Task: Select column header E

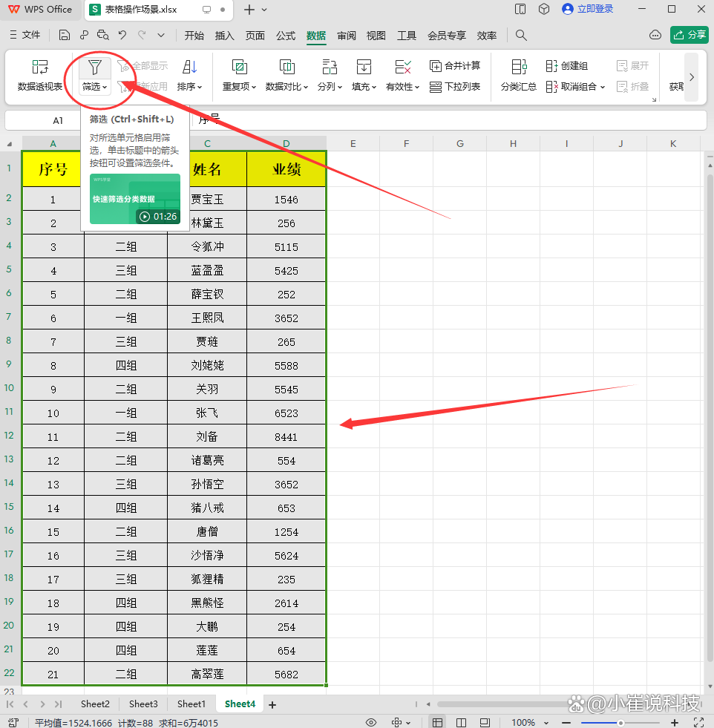Action: point(353,143)
